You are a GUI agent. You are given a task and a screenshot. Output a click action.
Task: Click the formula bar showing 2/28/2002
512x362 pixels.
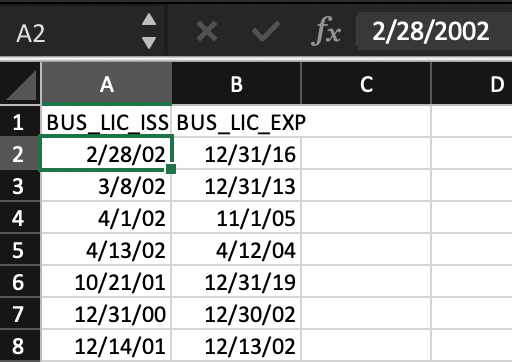[x=434, y=31]
